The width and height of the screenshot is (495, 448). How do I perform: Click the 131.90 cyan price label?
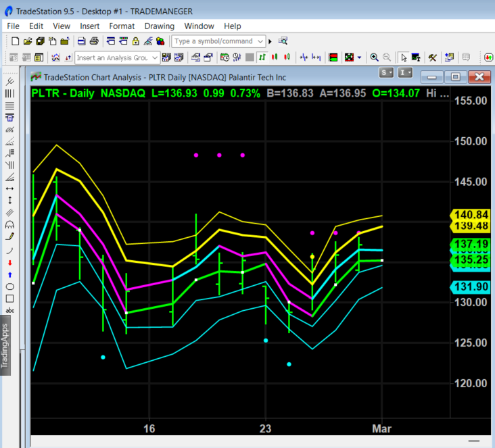pos(471,287)
